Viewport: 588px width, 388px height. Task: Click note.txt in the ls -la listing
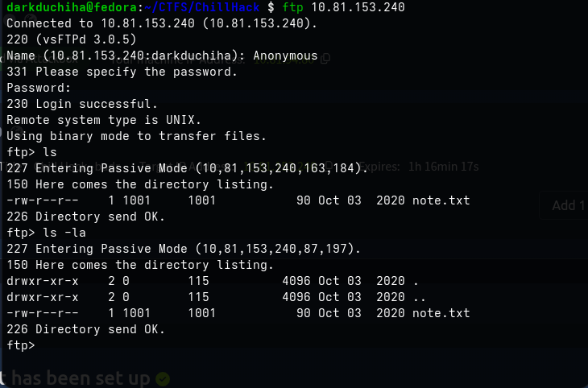[441, 313]
